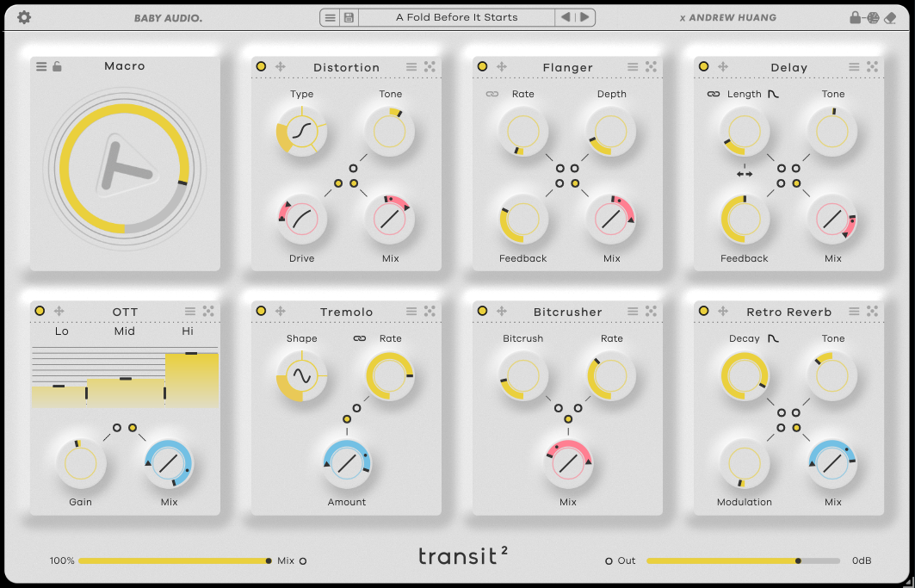Click the global Mix slider at bottom
This screenshot has height=588, width=915.
click(x=173, y=560)
